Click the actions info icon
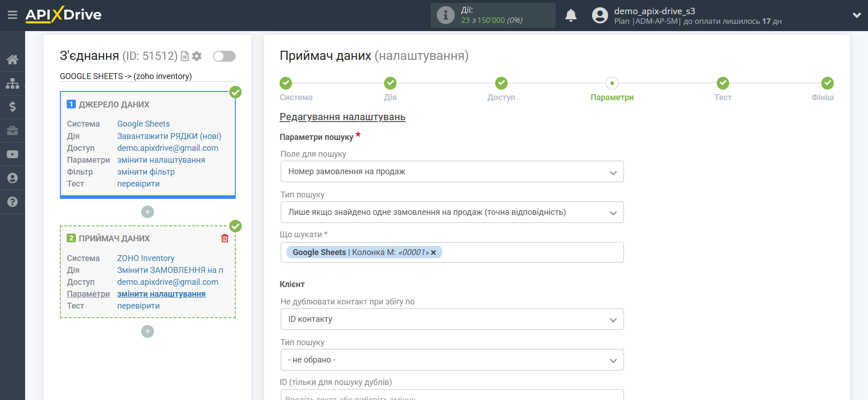868x400 pixels. (x=445, y=15)
